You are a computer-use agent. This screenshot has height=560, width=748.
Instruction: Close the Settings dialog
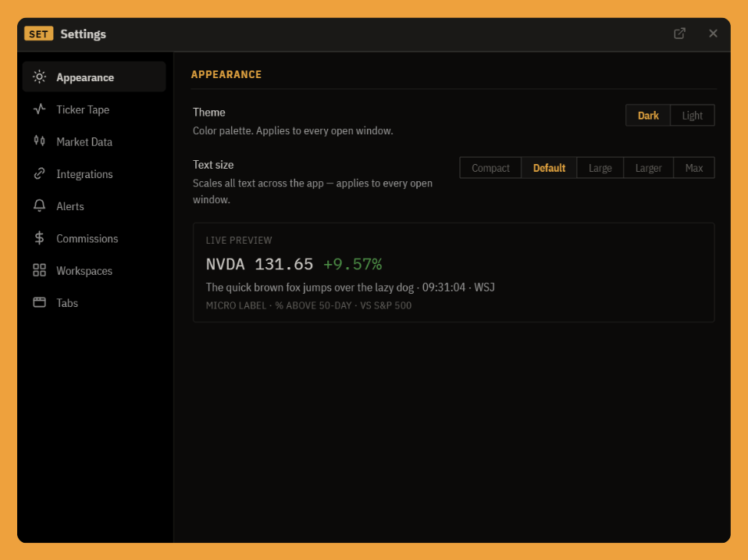tap(713, 34)
